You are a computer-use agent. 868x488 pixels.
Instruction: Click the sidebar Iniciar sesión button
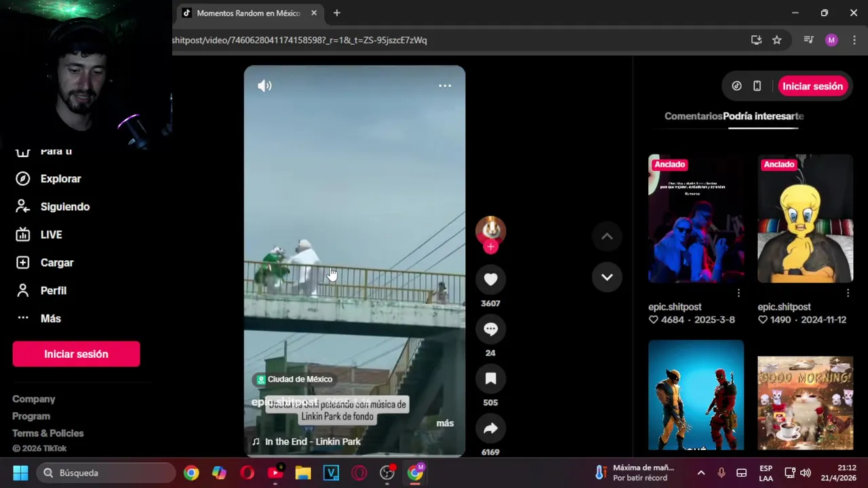click(x=76, y=354)
